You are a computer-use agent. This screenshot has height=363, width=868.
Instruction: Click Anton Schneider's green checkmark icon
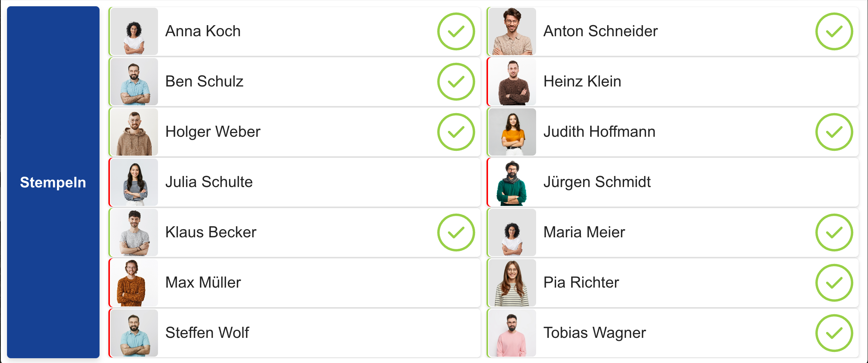pos(834,31)
